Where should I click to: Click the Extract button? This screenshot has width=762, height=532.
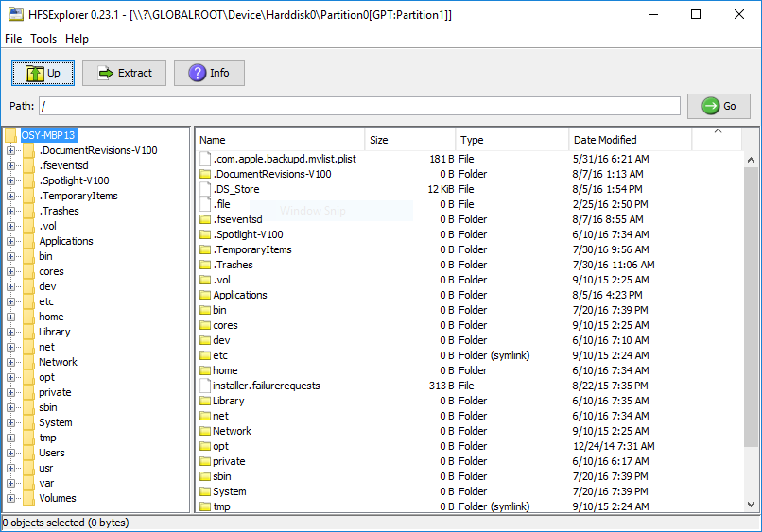point(125,74)
